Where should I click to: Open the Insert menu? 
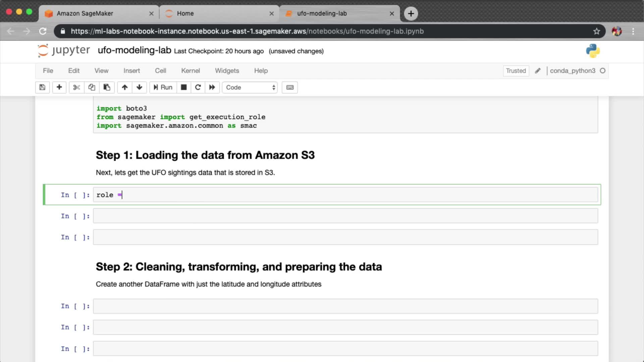pos(131,71)
